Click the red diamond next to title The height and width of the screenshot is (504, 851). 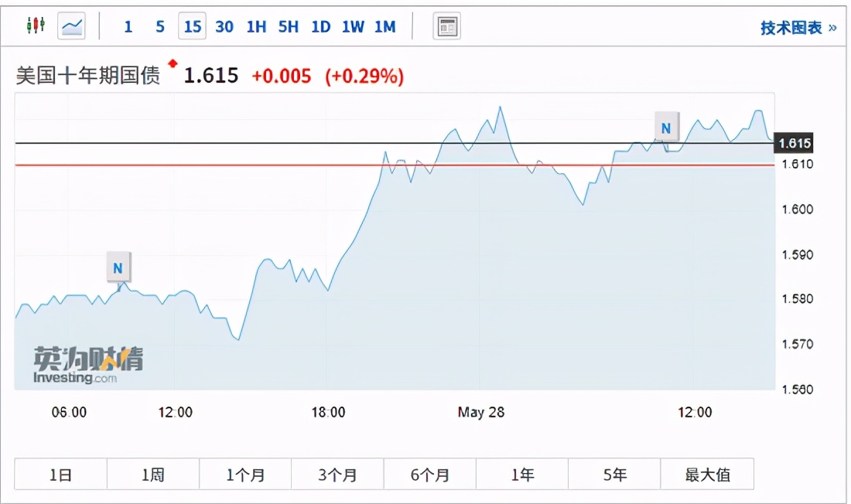tap(173, 63)
